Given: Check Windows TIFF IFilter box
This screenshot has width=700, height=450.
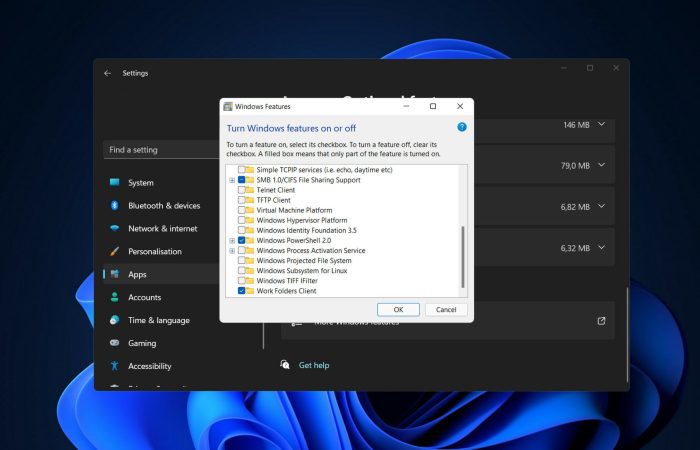Looking at the screenshot, I should point(241,281).
